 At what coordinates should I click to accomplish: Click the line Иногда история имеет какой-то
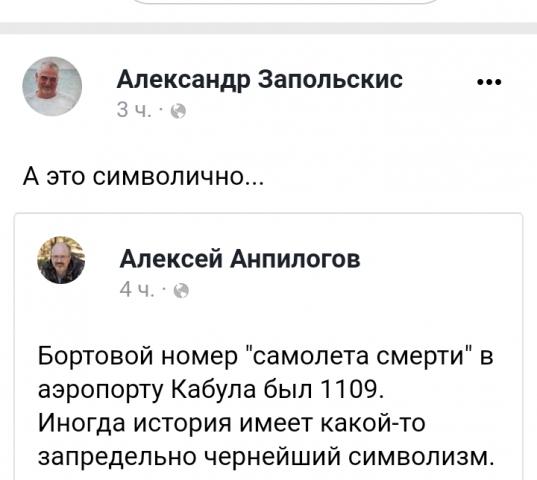coord(232,423)
